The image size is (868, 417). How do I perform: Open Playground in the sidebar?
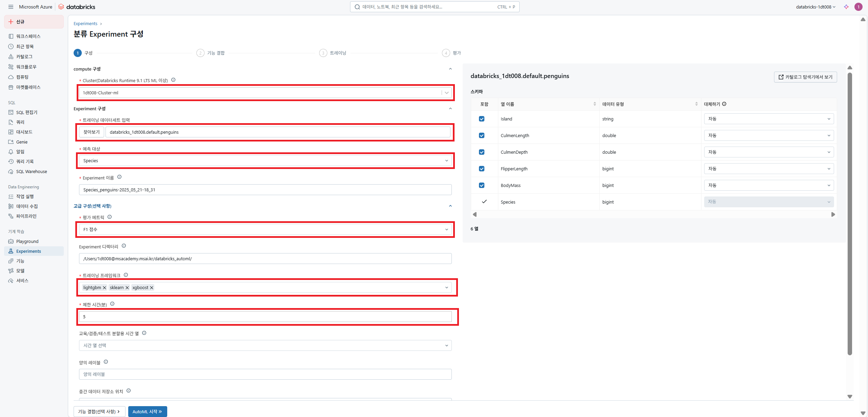pyautogui.click(x=34, y=241)
